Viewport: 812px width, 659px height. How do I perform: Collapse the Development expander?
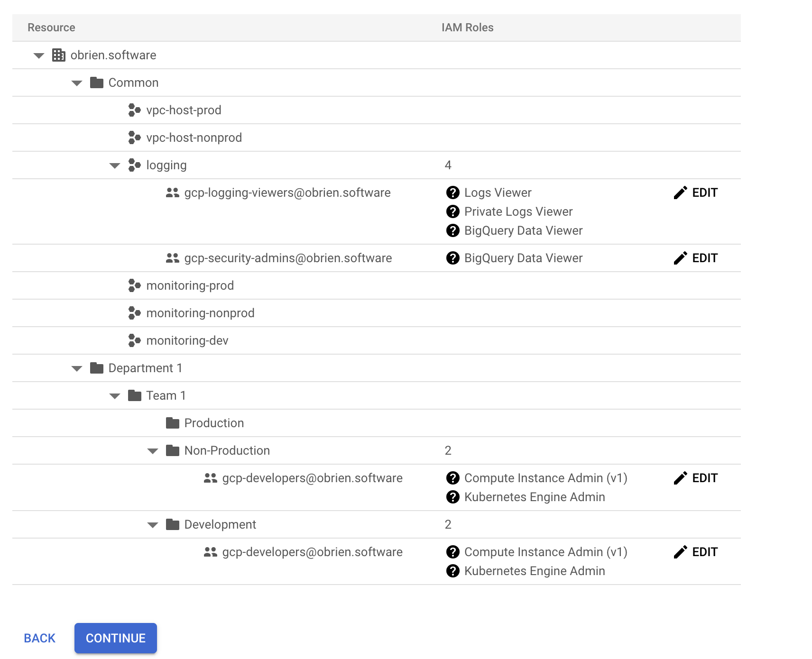[x=152, y=524]
